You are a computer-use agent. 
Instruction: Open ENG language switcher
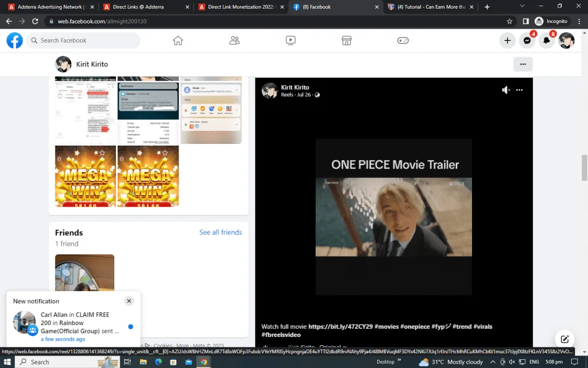point(534,362)
